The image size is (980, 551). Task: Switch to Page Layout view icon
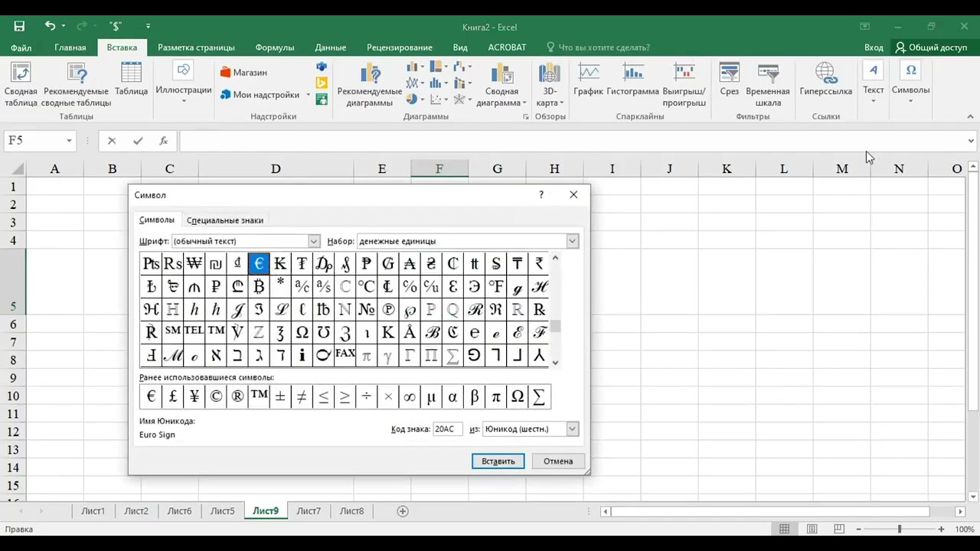812,529
